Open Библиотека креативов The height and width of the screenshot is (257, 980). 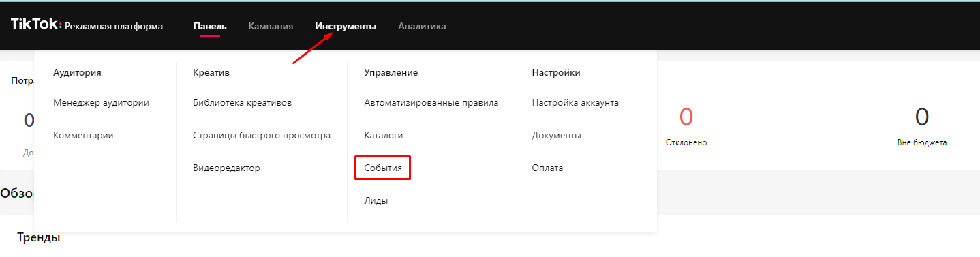tap(243, 103)
